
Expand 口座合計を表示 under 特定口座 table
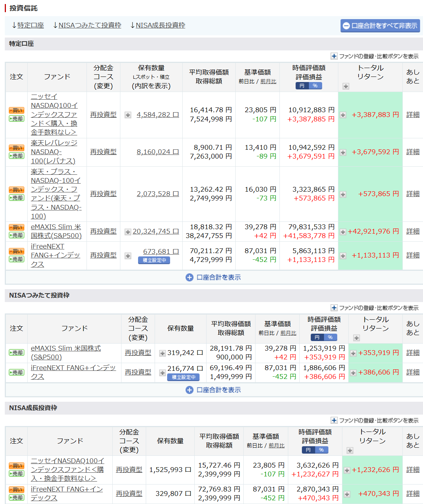(214, 277)
